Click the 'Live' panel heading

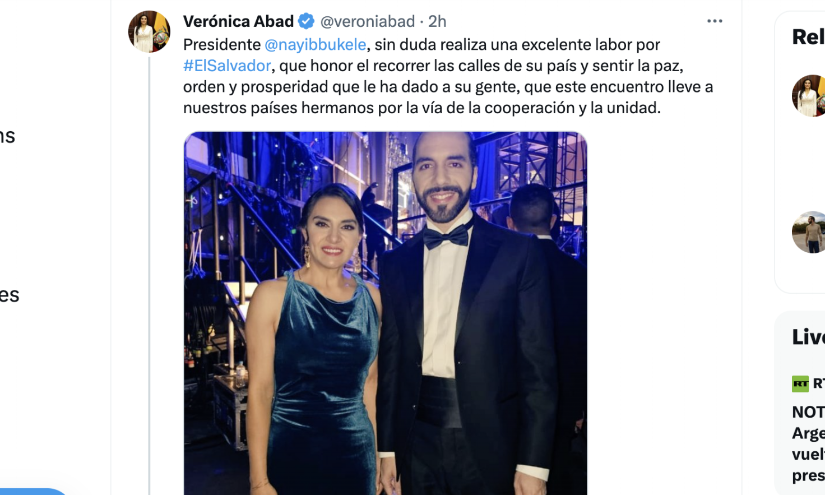coord(808,337)
